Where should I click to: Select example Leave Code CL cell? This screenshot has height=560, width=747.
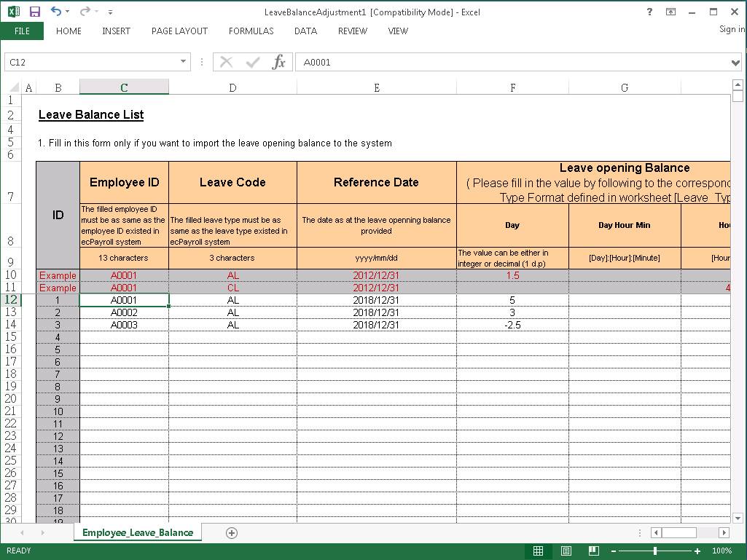coord(232,288)
